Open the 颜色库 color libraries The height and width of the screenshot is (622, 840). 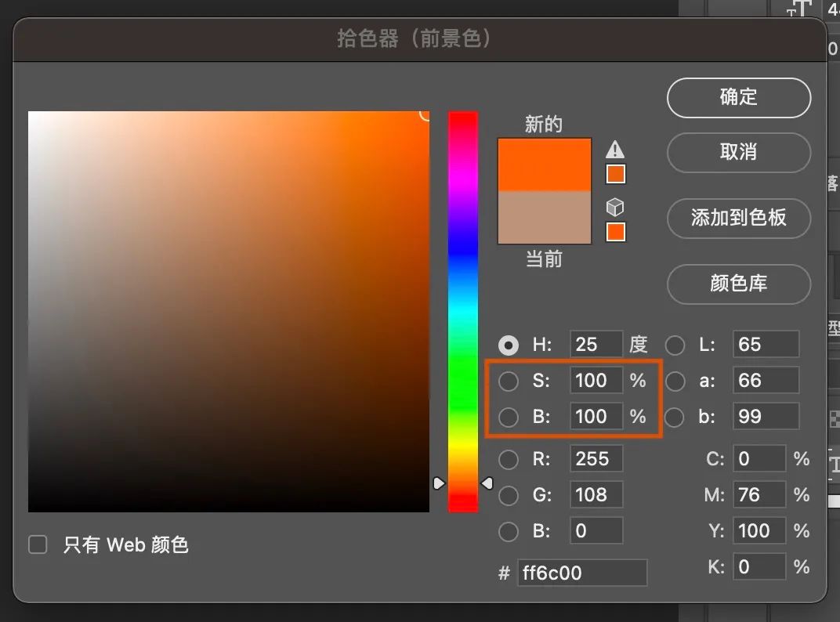coord(739,284)
